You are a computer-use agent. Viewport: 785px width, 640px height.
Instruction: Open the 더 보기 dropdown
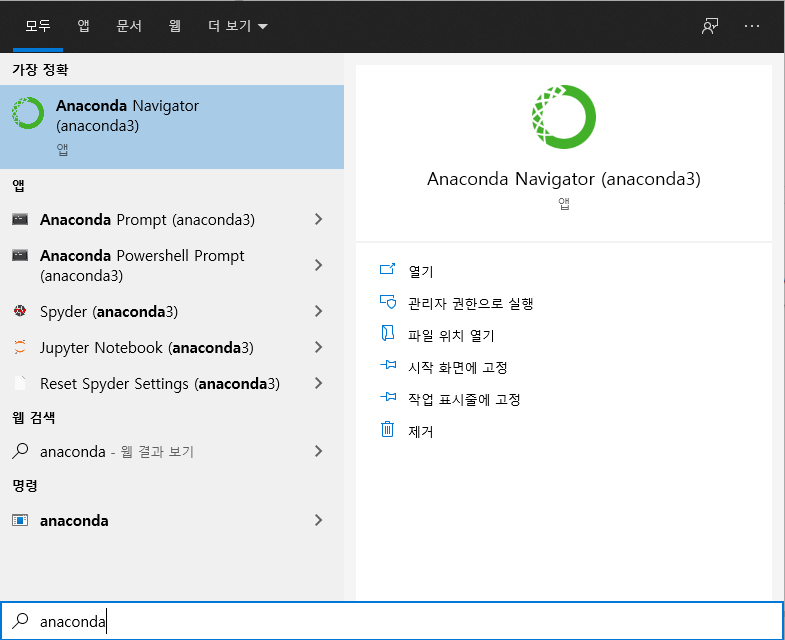point(238,26)
